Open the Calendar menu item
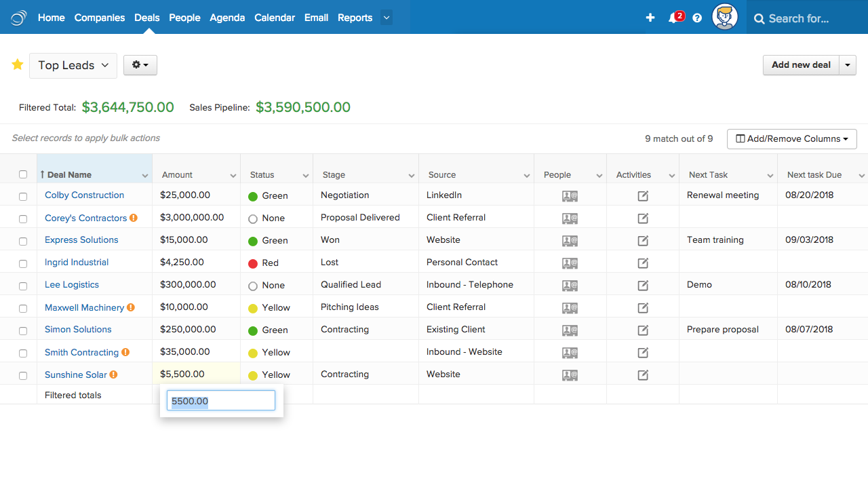Image resolution: width=868 pixels, height=500 pixels. coord(275,18)
